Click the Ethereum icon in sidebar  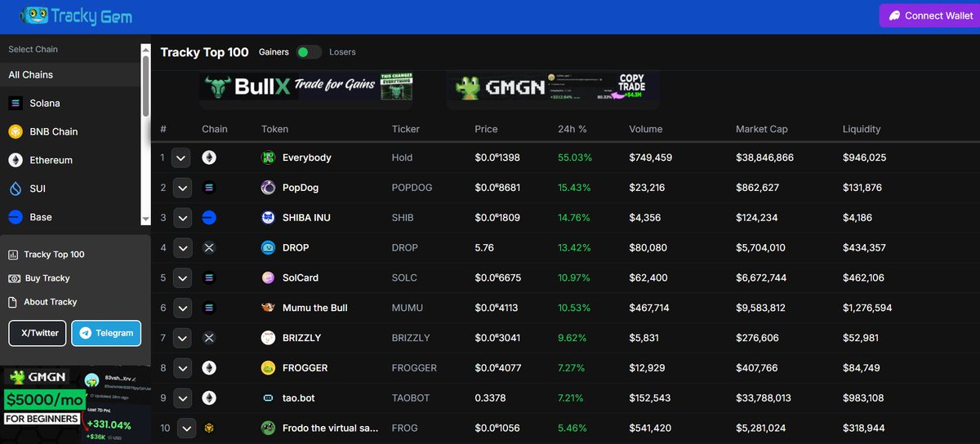tap(15, 160)
